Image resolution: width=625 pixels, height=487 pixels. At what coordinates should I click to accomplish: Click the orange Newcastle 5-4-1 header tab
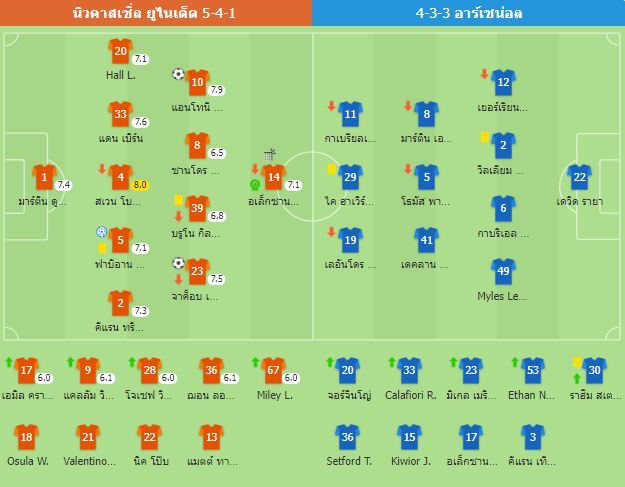(156, 13)
